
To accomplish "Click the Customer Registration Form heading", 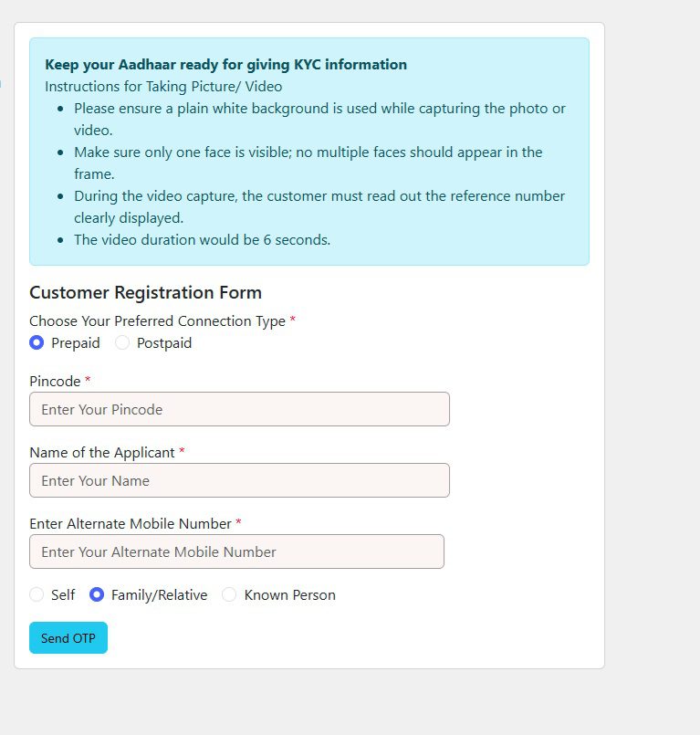I will (x=145, y=293).
